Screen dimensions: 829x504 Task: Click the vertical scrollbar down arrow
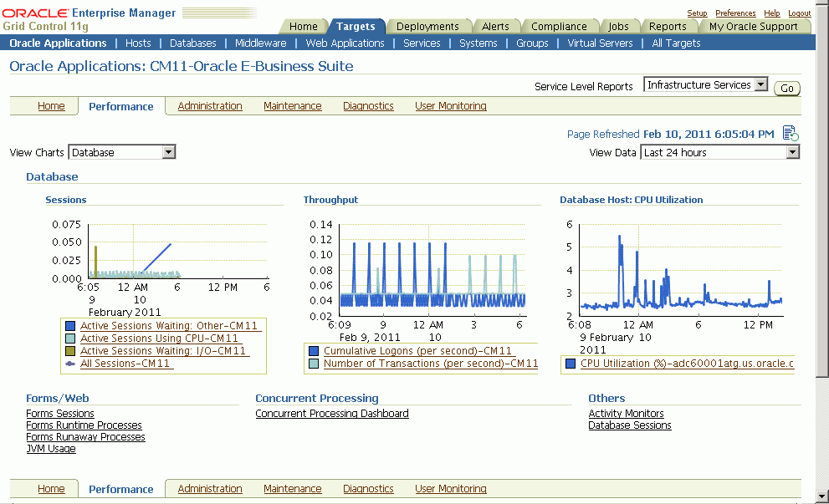pos(822,496)
